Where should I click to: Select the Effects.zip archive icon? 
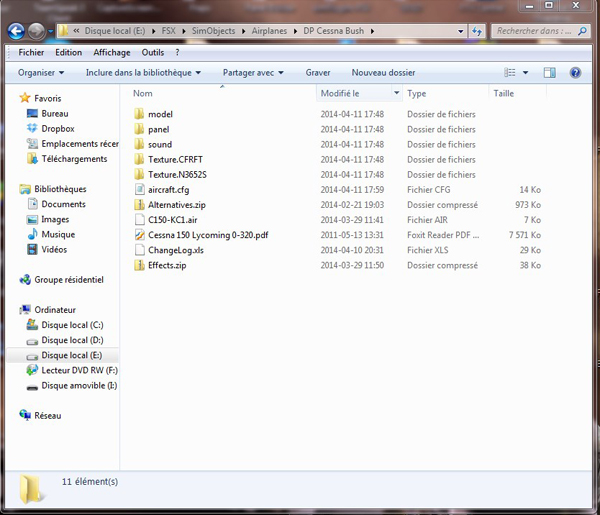pos(139,265)
